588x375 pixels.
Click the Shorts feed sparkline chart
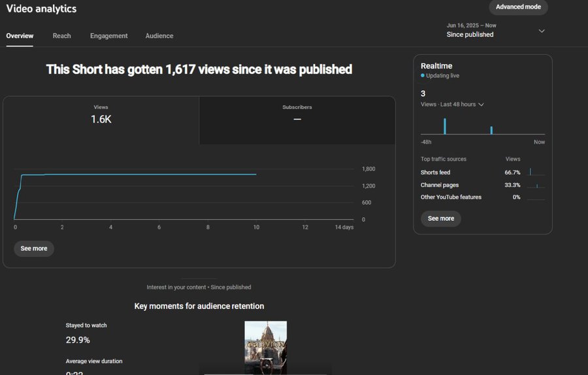[x=536, y=172]
